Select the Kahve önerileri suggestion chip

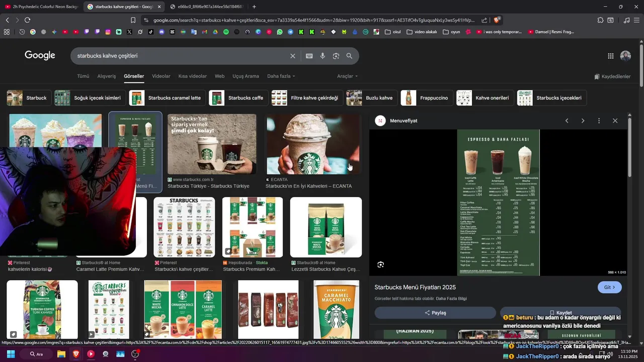(485, 98)
